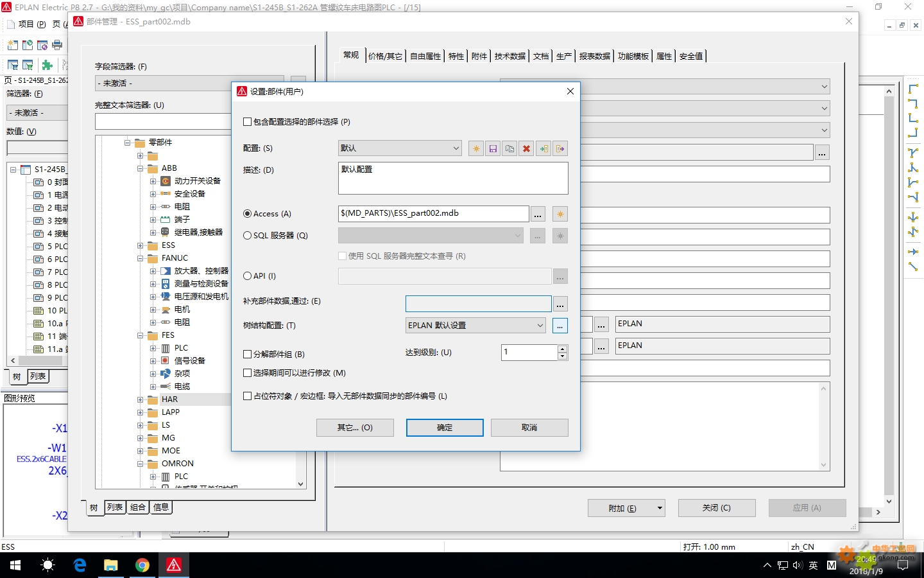Click the 取消 button
This screenshot has width=924, height=578.
point(529,428)
